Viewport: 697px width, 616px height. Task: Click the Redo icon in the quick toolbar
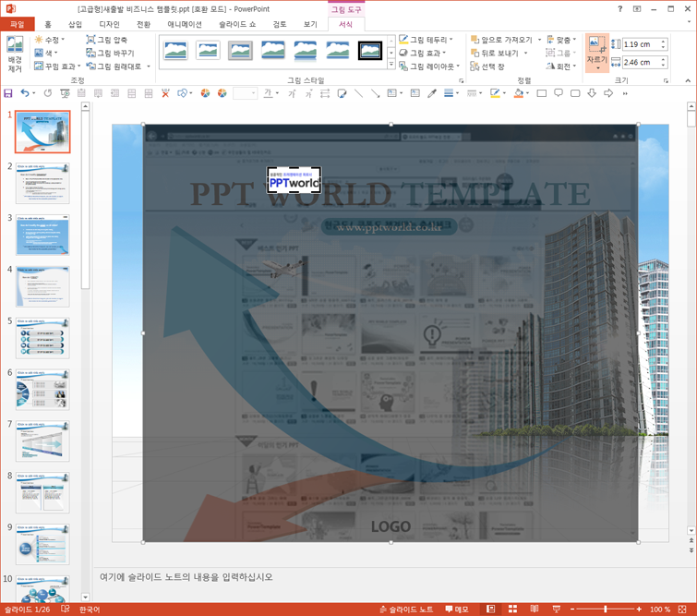pyautogui.click(x=48, y=93)
